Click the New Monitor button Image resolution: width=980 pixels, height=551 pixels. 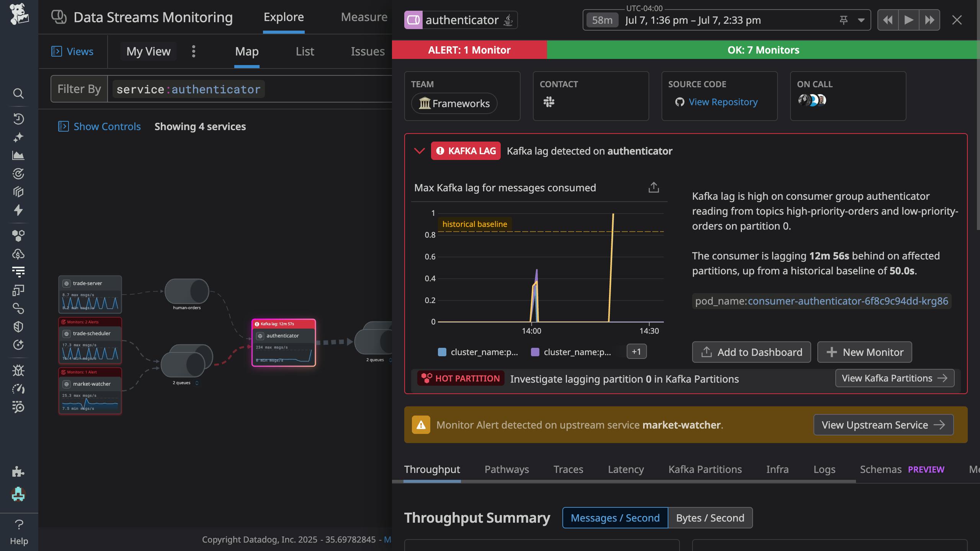[x=864, y=352]
